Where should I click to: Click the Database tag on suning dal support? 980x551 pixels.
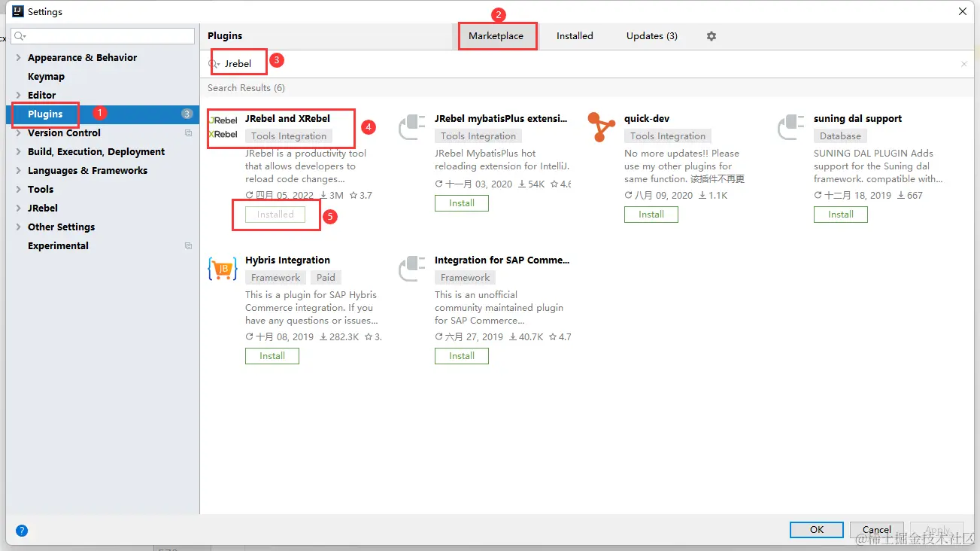pos(840,136)
